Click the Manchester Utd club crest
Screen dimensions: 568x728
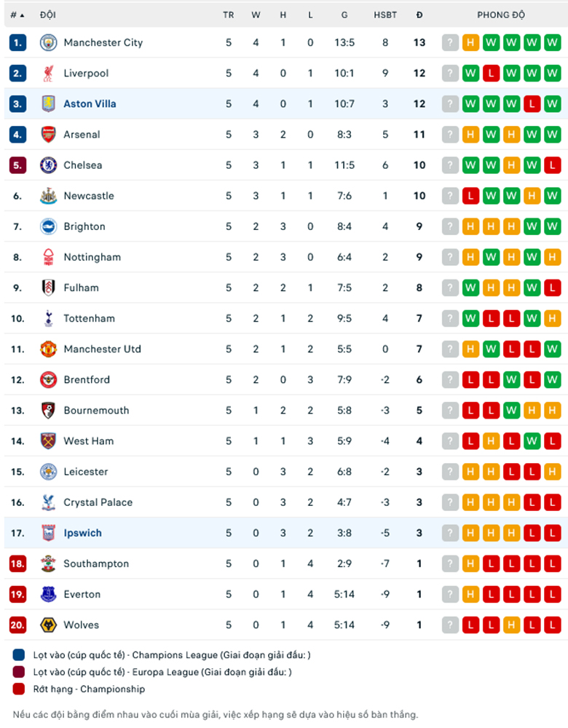pos(48,349)
